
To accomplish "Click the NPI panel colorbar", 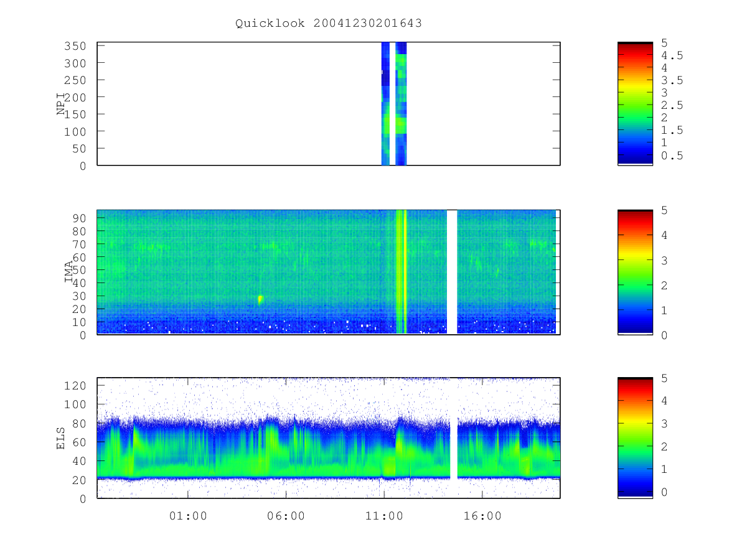I will (635, 104).
